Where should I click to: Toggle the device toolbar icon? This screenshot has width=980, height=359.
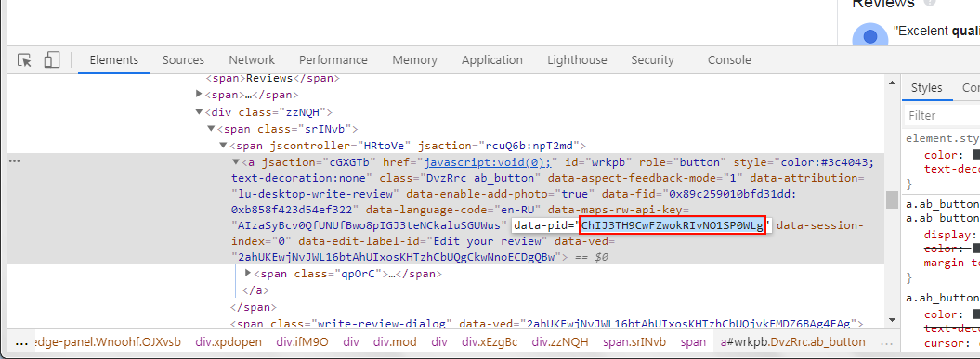pyautogui.click(x=51, y=60)
